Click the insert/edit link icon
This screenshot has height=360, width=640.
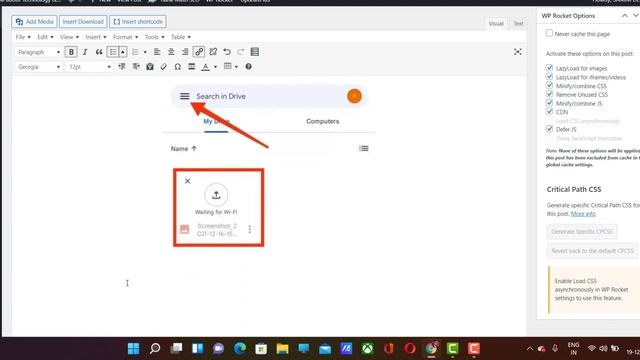199,52
